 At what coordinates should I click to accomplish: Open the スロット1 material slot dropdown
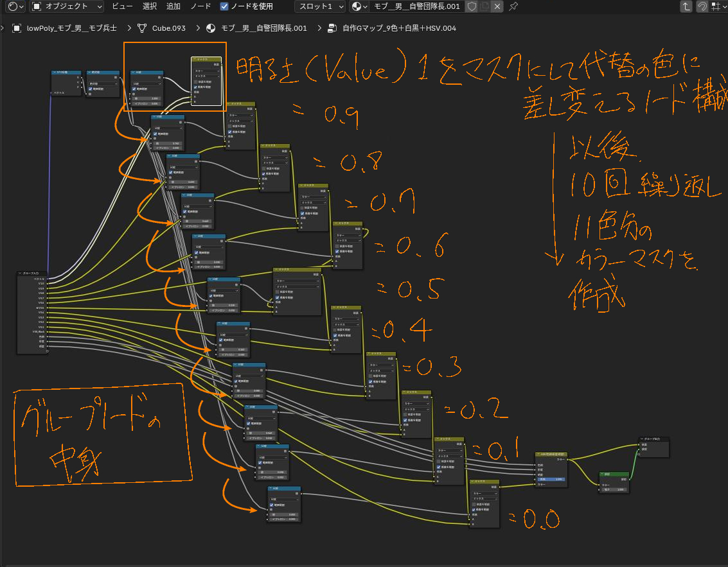[x=321, y=6]
